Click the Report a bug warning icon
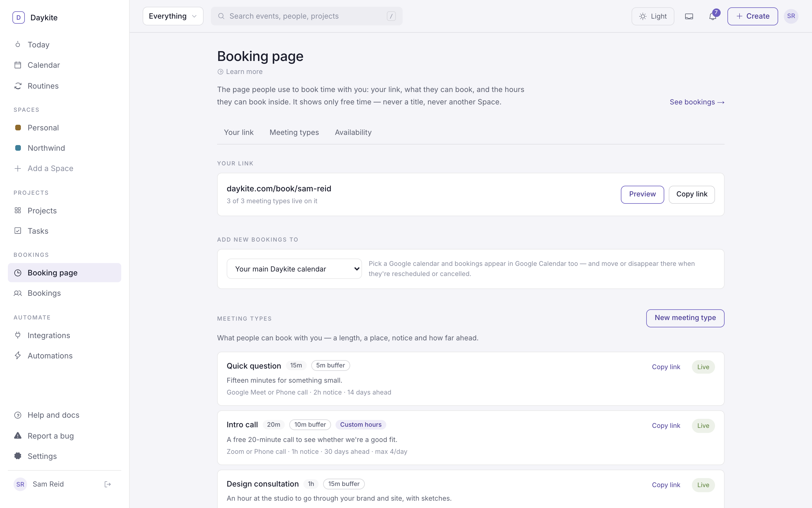The height and width of the screenshot is (508, 812). pyautogui.click(x=18, y=436)
